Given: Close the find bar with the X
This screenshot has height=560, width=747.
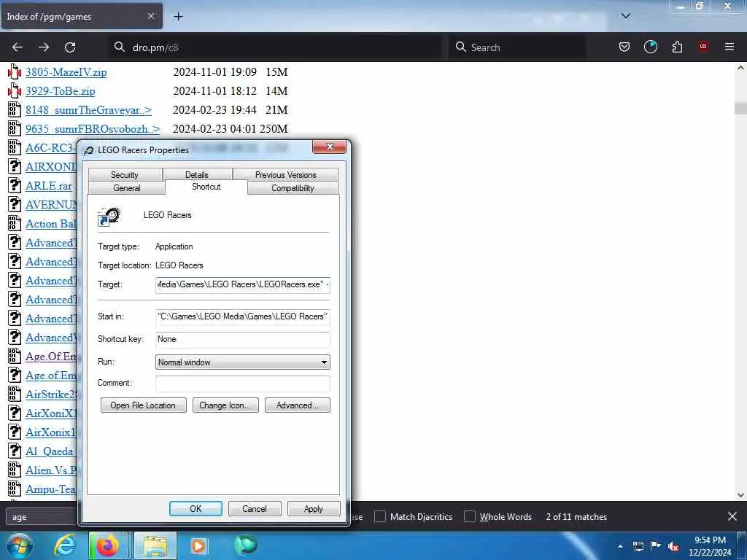Looking at the screenshot, I should click(732, 516).
